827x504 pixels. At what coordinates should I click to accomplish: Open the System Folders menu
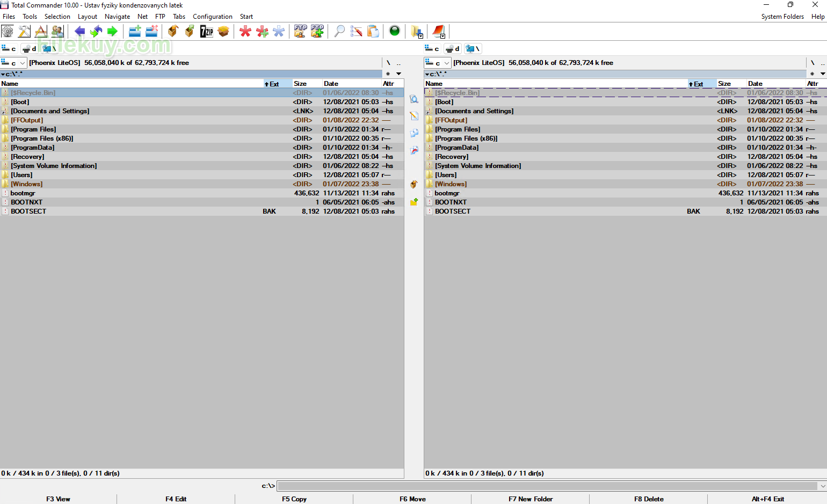click(x=782, y=17)
